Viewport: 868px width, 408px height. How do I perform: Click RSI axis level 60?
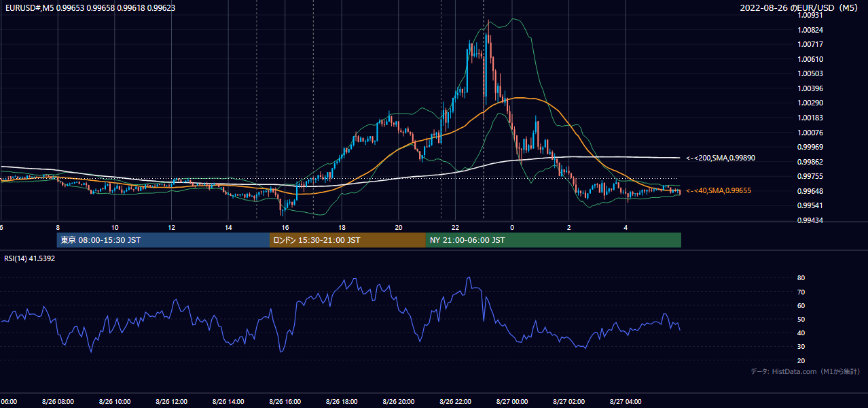[x=801, y=305]
